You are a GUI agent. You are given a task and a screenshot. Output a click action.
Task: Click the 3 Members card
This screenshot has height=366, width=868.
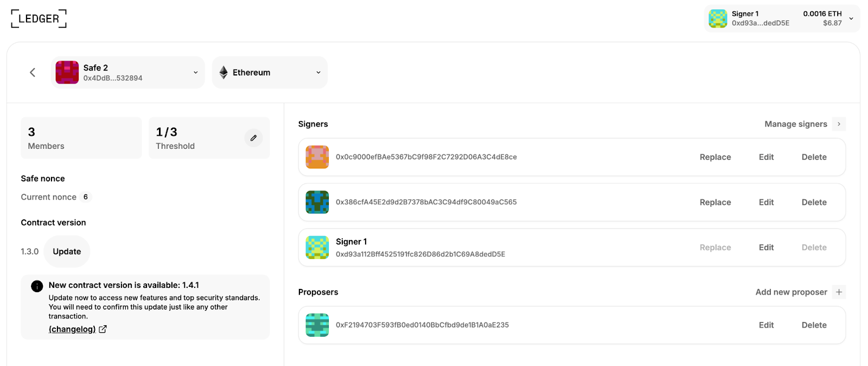81,138
